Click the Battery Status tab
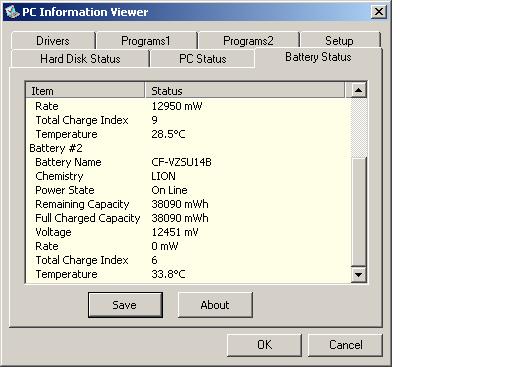512x384 pixels. (x=318, y=57)
